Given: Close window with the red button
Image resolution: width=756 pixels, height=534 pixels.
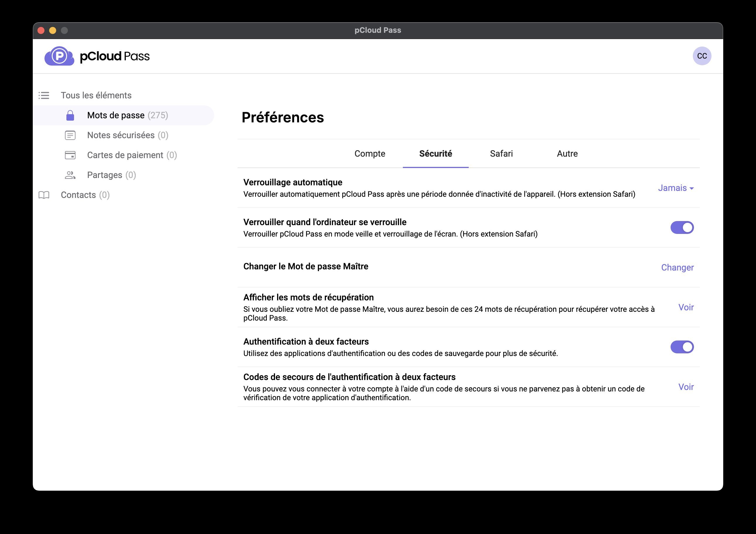Looking at the screenshot, I should pos(41,31).
